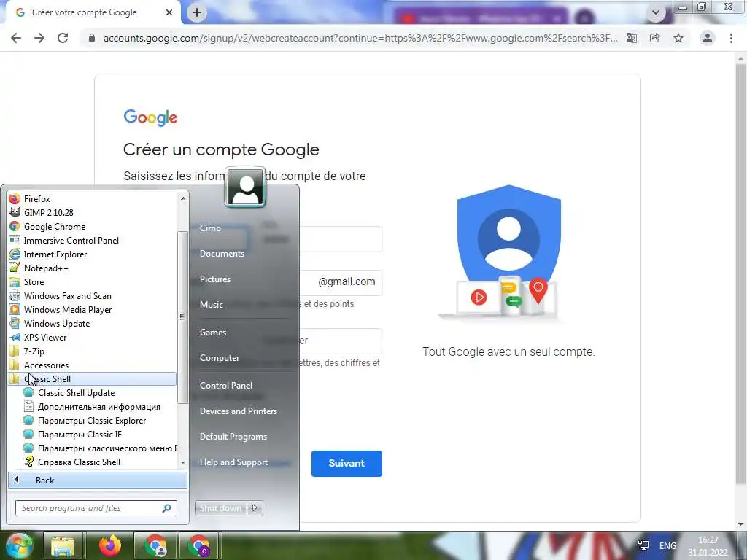This screenshot has height=560, width=747.
Task: Switch to first Chrome taskbar window
Action: click(x=155, y=545)
